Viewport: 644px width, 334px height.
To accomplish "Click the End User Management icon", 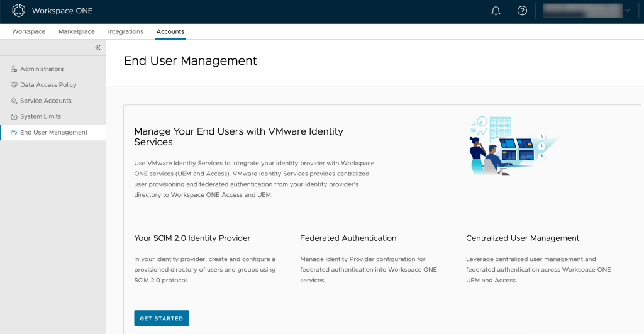I will point(14,132).
